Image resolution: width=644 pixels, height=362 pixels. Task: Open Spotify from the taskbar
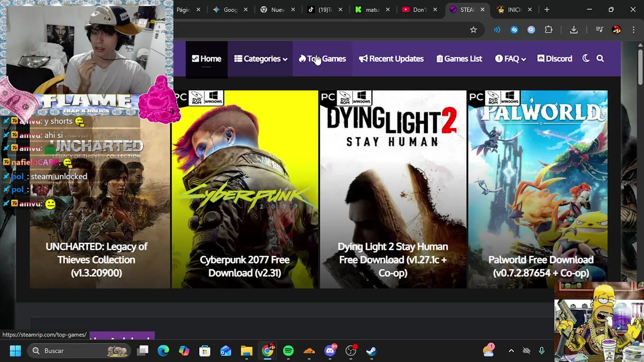(288, 350)
